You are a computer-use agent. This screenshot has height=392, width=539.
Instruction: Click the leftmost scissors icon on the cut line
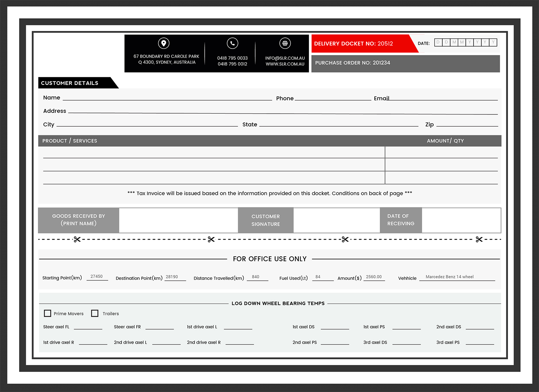click(77, 240)
